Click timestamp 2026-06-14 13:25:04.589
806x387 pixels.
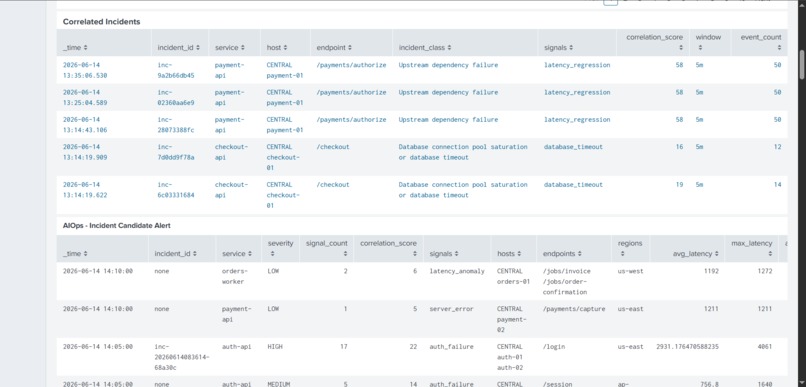(85, 98)
